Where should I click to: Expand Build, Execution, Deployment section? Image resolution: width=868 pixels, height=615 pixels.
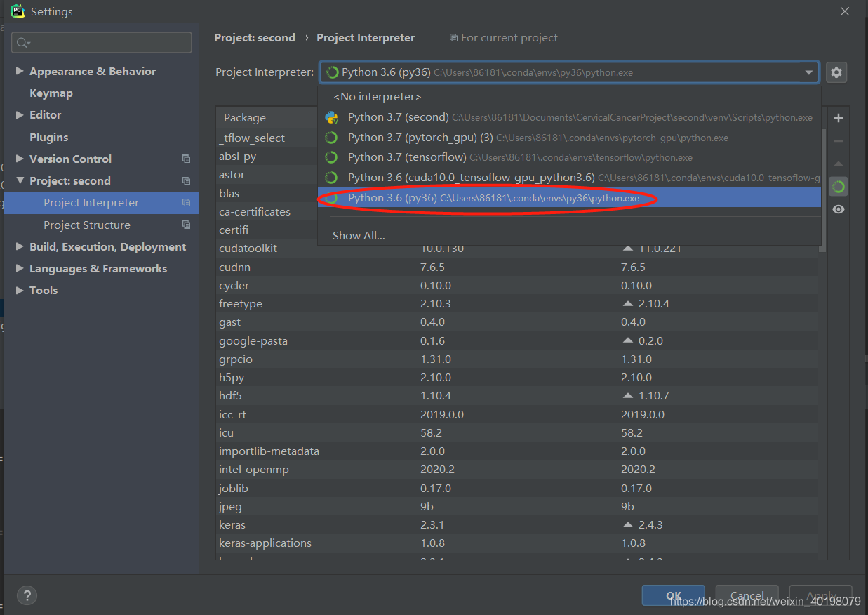click(x=20, y=246)
